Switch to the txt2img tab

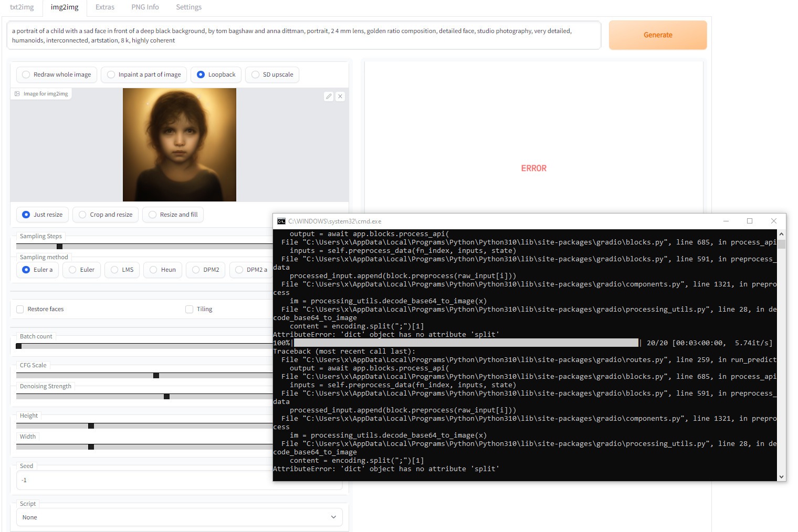tap(21, 7)
